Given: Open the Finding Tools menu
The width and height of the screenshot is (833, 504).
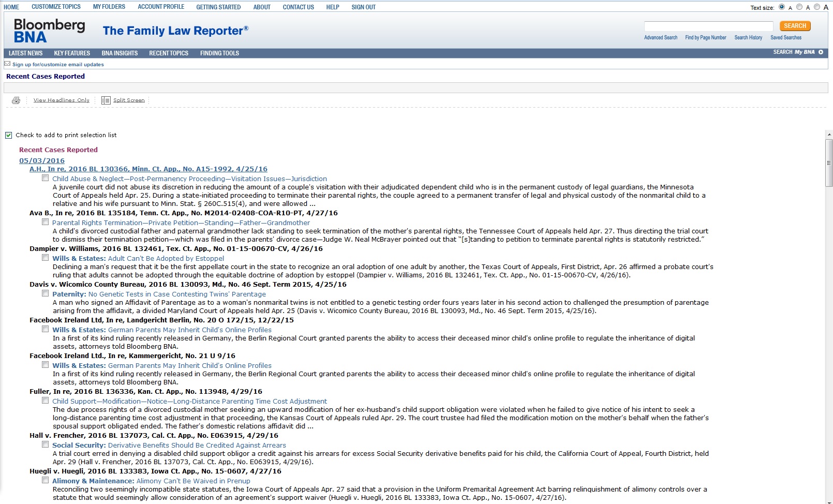Looking at the screenshot, I should tap(219, 53).
